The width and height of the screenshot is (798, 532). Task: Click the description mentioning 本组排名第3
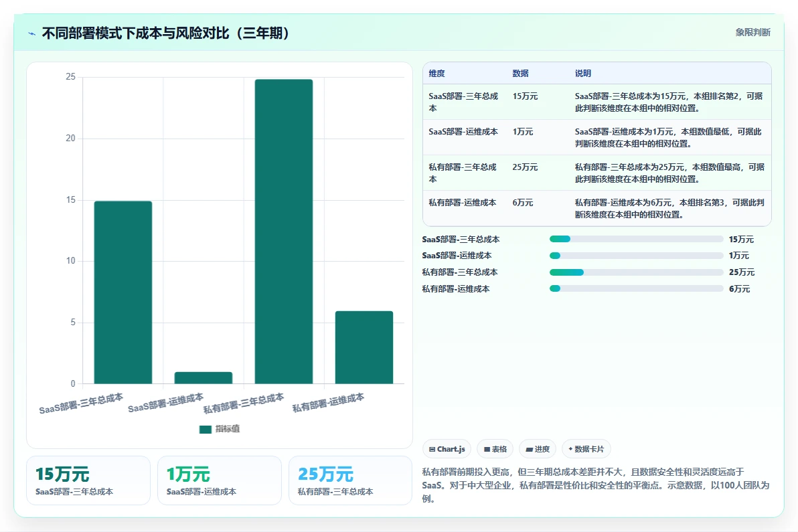click(669, 209)
